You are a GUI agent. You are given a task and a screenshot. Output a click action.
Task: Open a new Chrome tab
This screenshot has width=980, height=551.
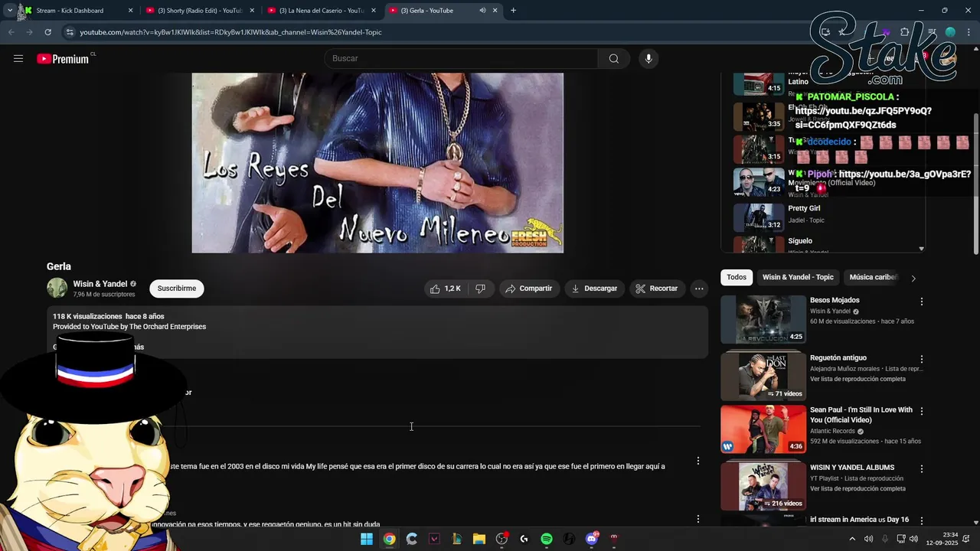[513, 11]
